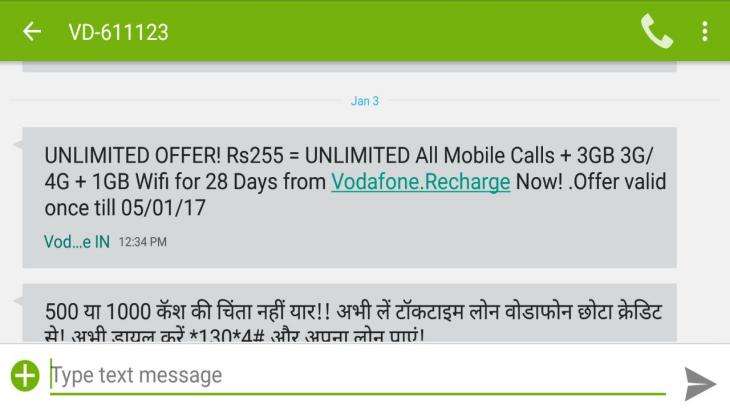Image resolution: width=730 pixels, height=419 pixels.
Task: Tap the Vod...e IN sender label
Action: [x=77, y=242]
